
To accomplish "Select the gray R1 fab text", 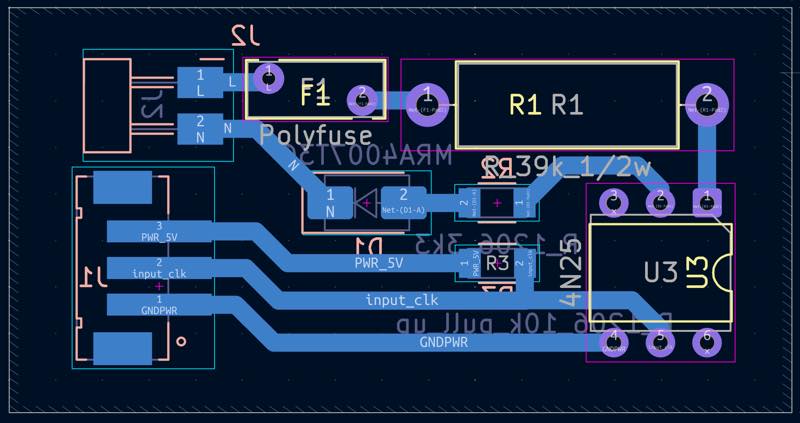I will pos(567,105).
